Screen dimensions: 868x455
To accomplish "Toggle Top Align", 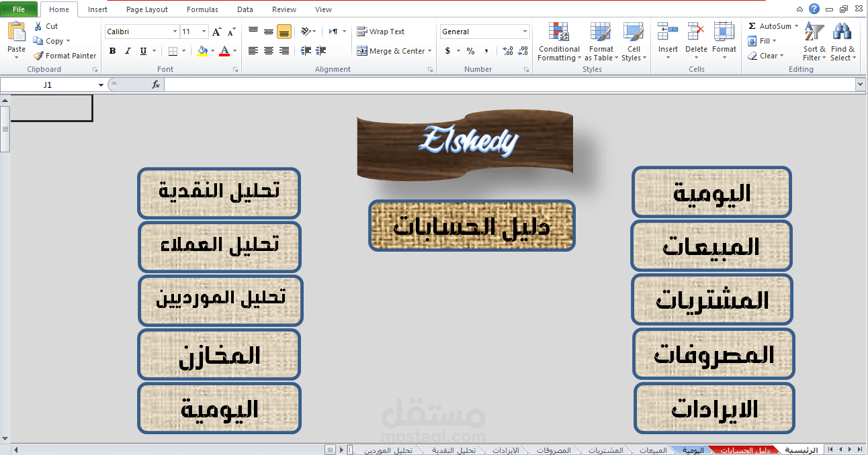I will tap(253, 32).
